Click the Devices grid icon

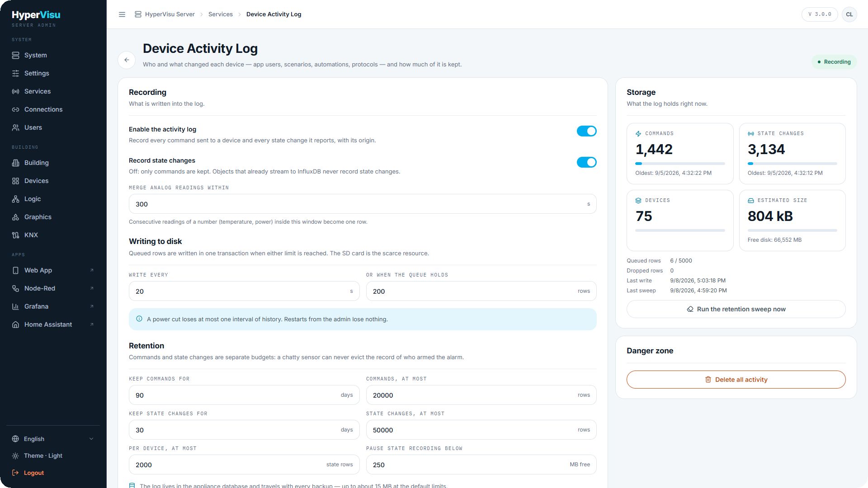click(15, 181)
